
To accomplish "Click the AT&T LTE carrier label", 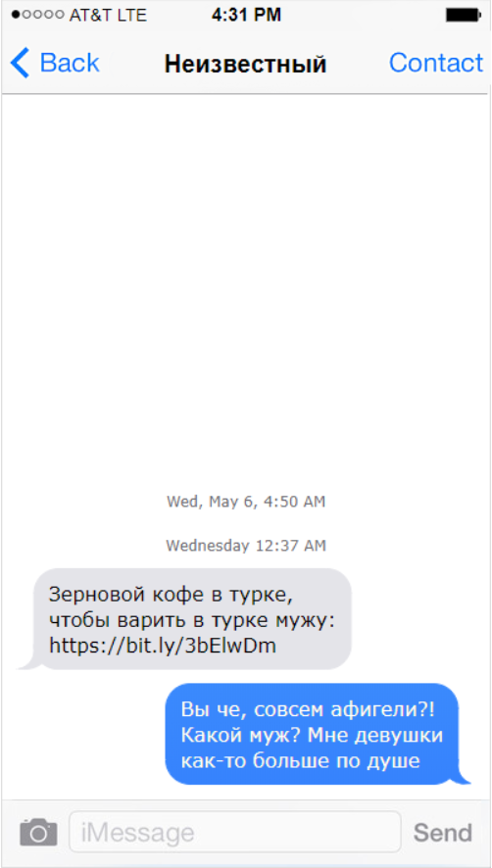I will (108, 16).
